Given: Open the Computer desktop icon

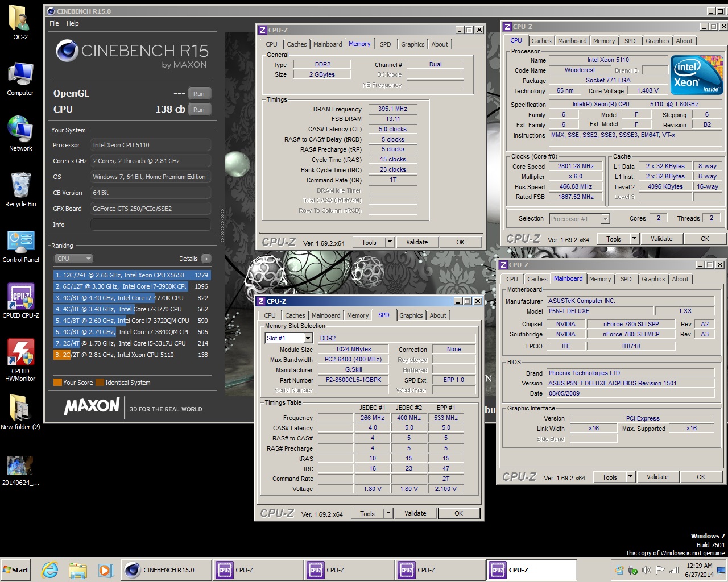Looking at the screenshot, I should [20, 78].
